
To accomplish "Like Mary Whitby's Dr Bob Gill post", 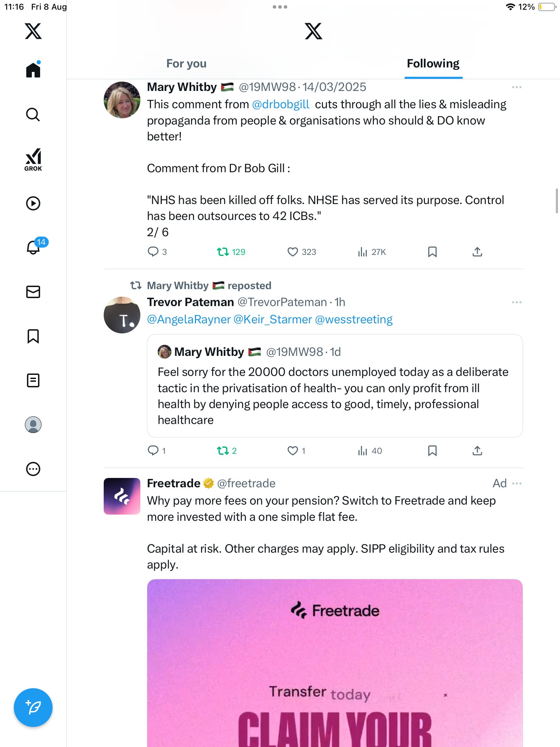I will point(292,252).
